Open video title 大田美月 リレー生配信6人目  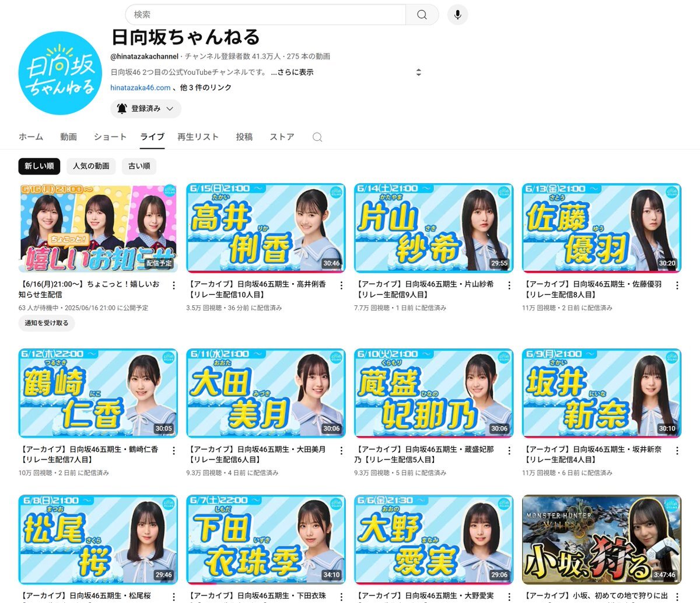pyautogui.click(x=256, y=455)
